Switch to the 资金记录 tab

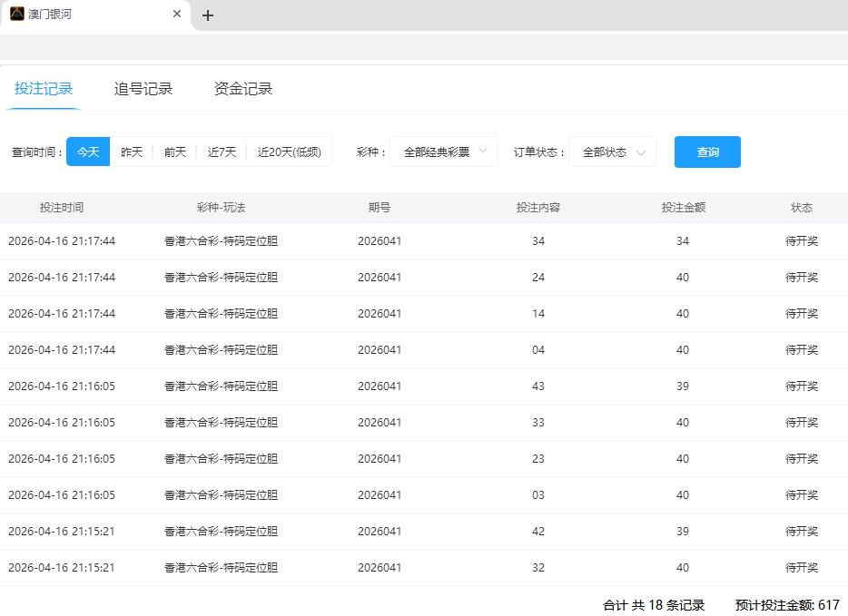[x=243, y=89]
